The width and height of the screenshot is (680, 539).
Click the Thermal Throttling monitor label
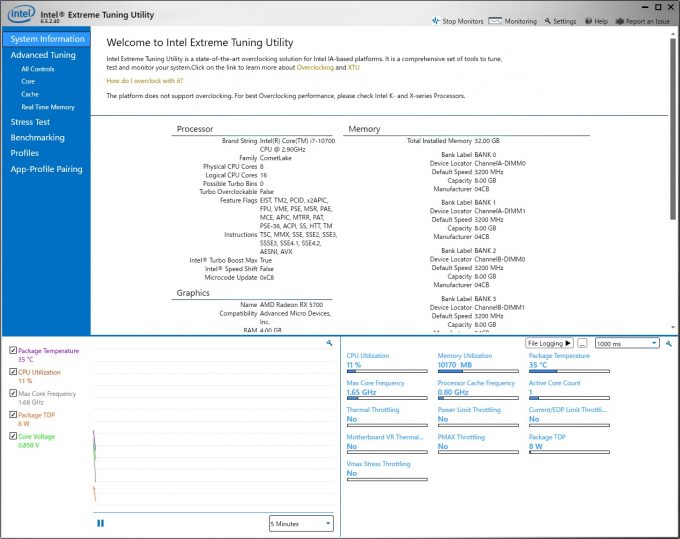[x=373, y=410]
